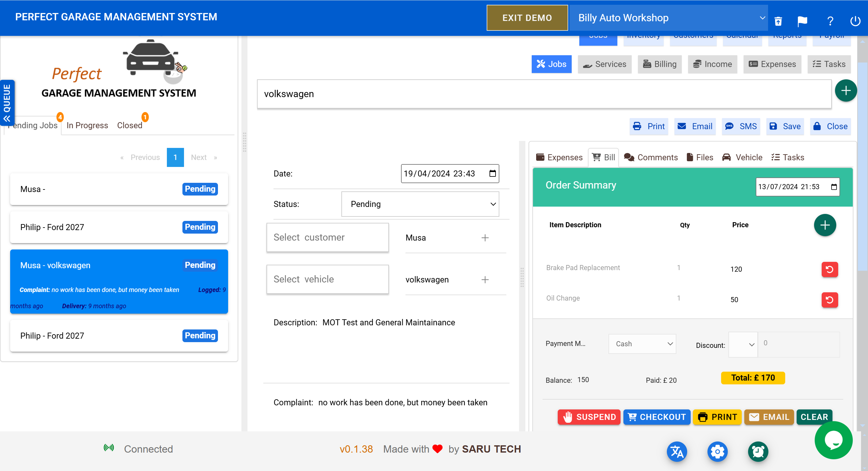
Task: Click the Discount amount field
Action: 799,345
